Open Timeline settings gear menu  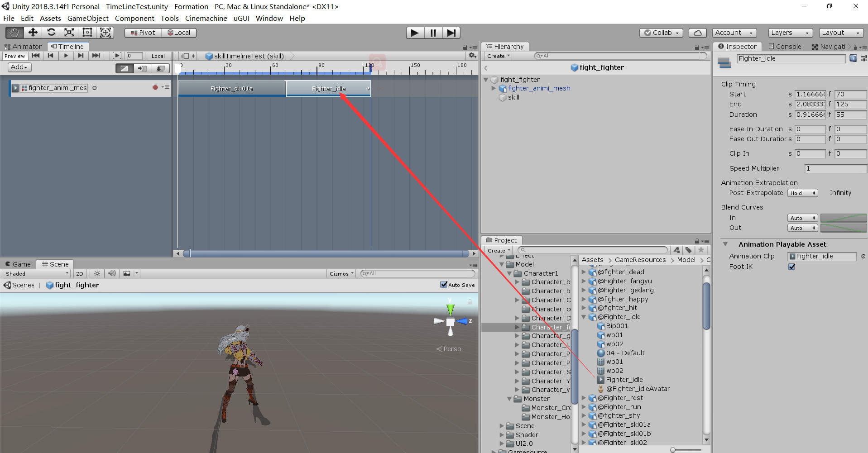(472, 55)
